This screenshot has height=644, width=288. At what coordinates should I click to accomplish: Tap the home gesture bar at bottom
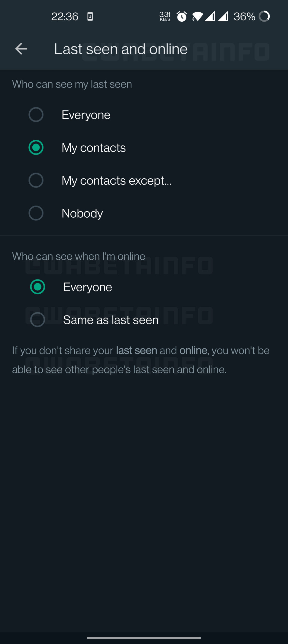tap(144, 638)
